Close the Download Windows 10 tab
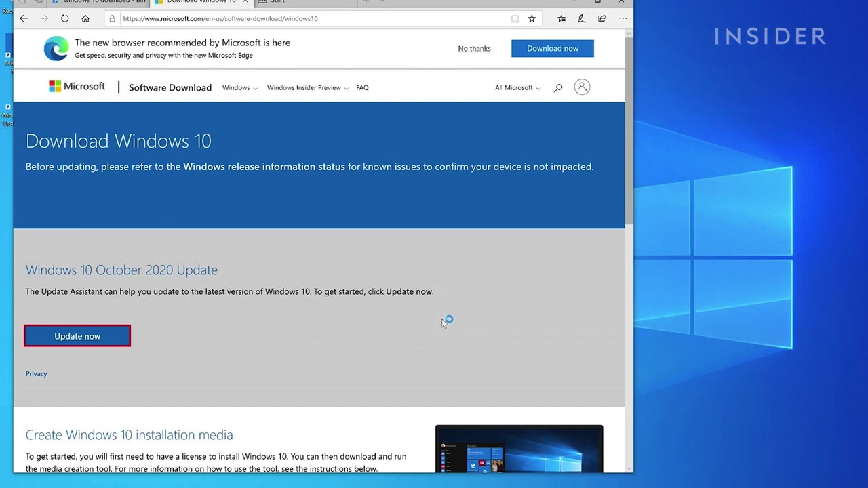Screen dimensions: 868x488 coord(245,2)
